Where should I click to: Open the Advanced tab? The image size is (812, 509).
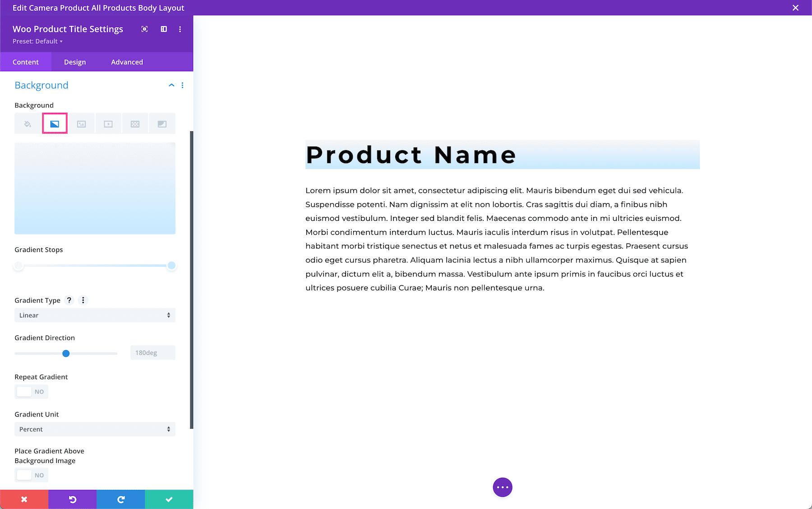[x=126, y=61]
